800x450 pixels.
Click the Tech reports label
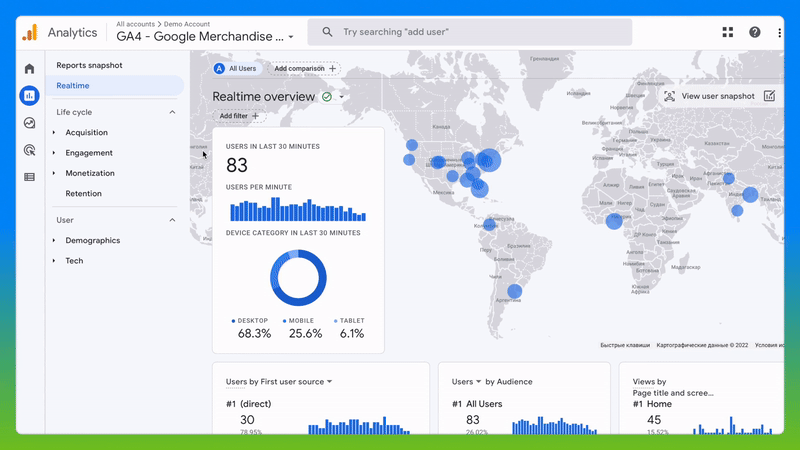point(74,261)
